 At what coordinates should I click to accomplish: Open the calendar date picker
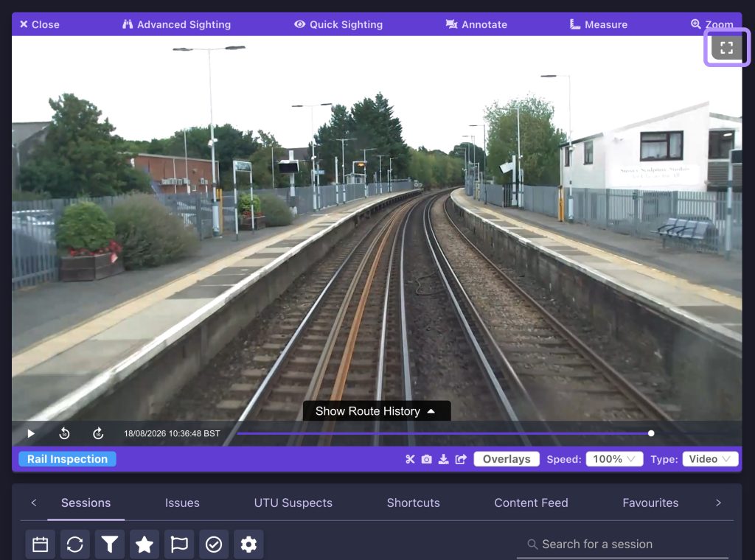(40, 545)
